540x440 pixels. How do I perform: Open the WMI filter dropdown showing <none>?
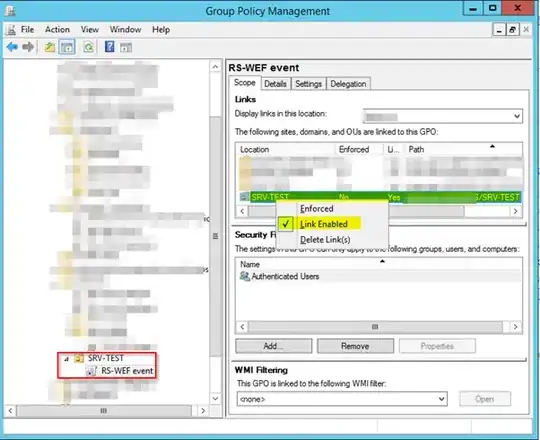click(441, 399)
